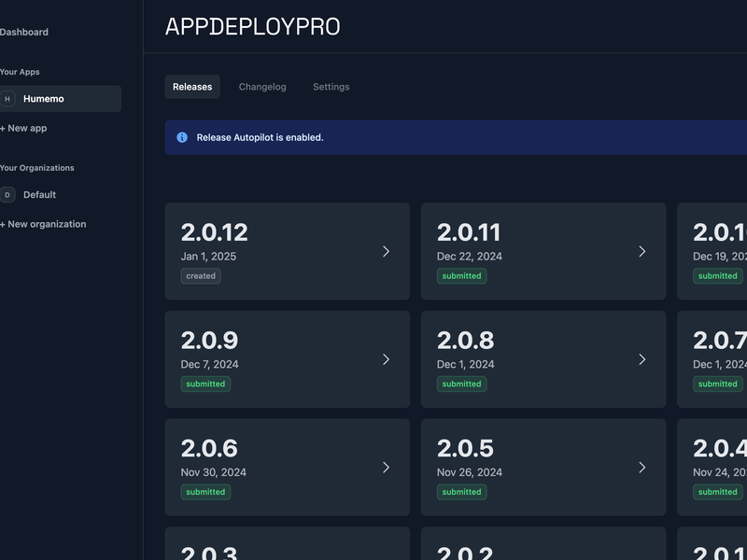This screenshot has width=747, height=560.
Task: Select the Humemo app in Your Apps
Action: pos(42,98)
